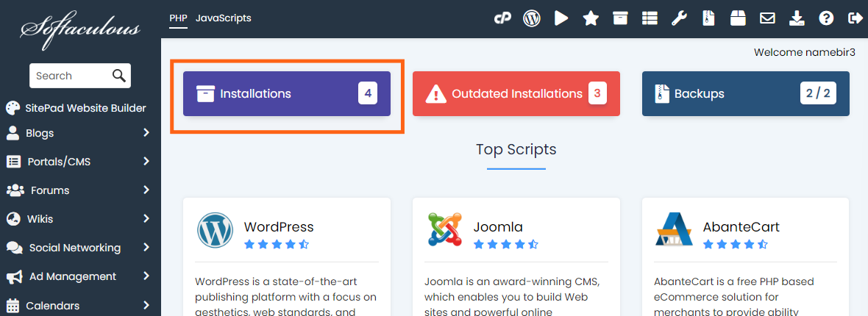The image size is (868, 316).
Task: Open settings wrench icon
Action: pyautogui.click(x=679, y=19)
